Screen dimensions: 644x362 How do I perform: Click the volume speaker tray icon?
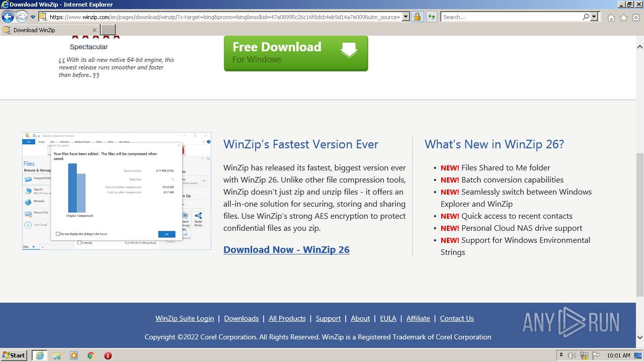pos(572,355)
